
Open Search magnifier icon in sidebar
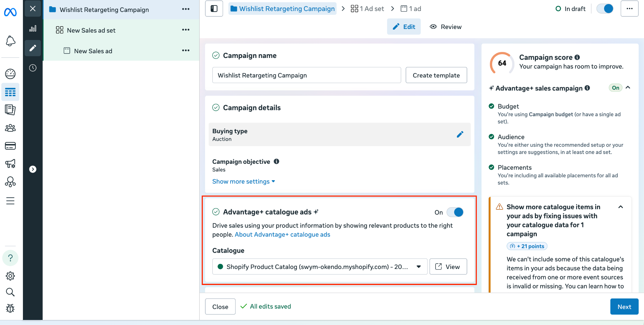[x=10, y=292]
